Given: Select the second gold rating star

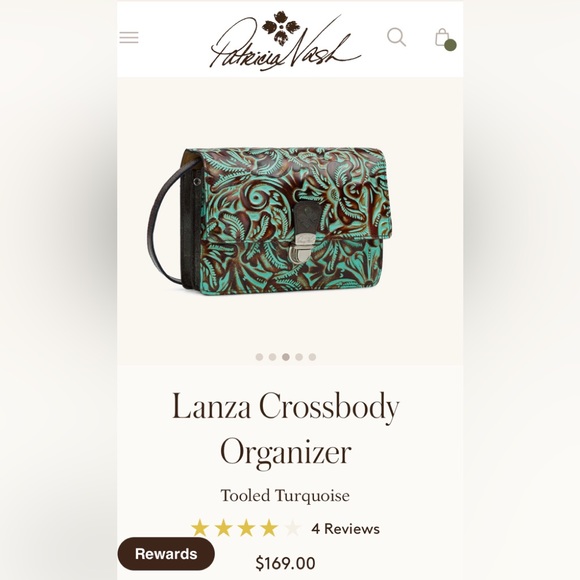Looking at the screenshot, I should coord(223,528).
